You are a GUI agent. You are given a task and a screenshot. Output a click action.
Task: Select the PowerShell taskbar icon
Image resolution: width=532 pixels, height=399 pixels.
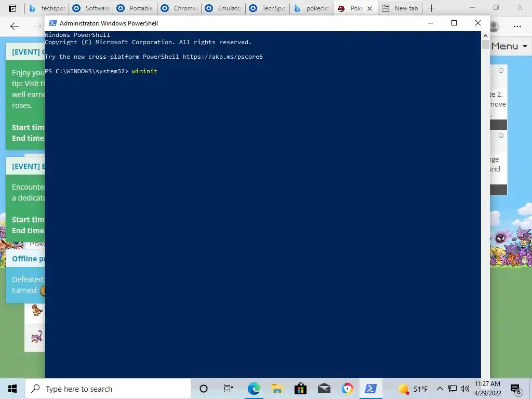(x=370, y=389)
